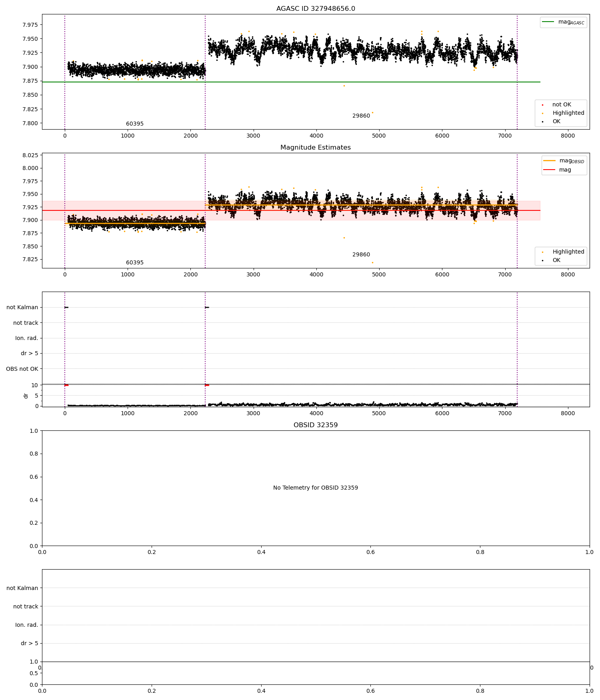Image resolution: width=600 pixels, height=700 pixels.
Task: Click the 29860 label in magnitude estimates plot
Action: [361, 255]
